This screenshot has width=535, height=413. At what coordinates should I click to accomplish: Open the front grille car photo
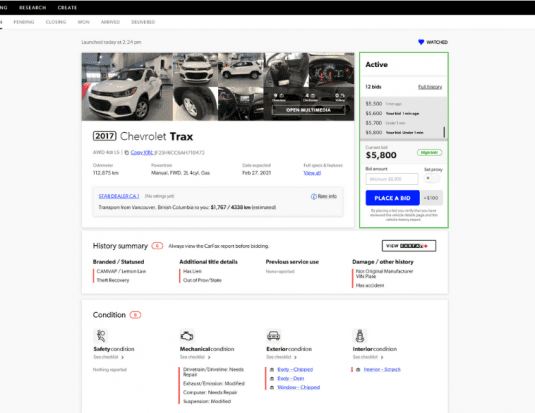pos(195,70)
